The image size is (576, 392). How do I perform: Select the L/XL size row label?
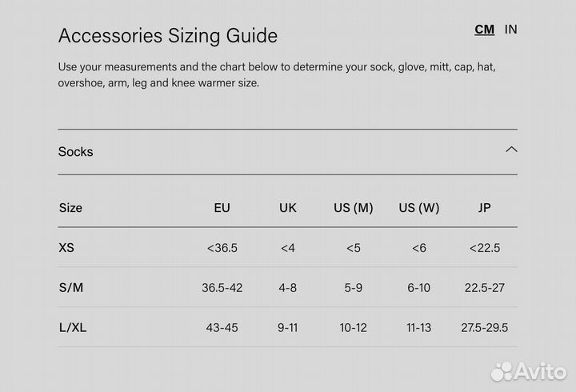click(72, 328)
